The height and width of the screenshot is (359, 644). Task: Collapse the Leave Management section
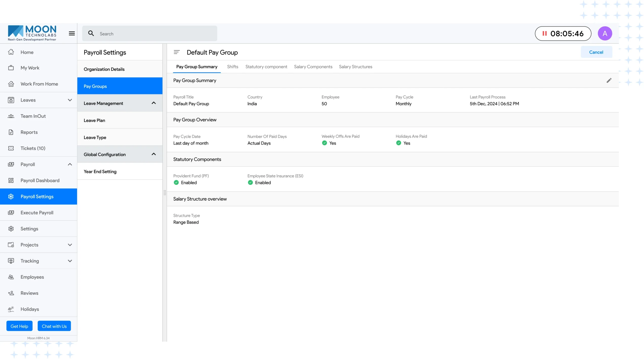(x=153, y=103)
